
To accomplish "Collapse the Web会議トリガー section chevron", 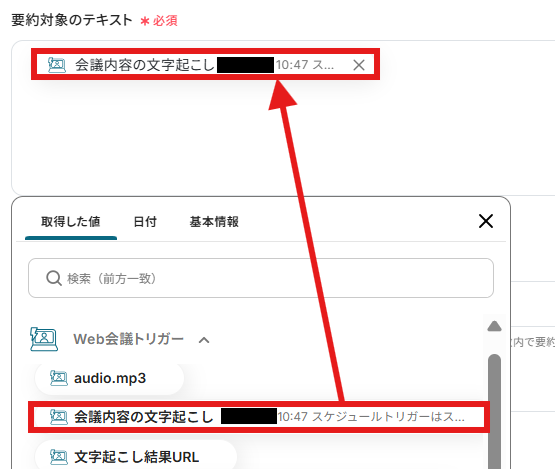I will 204,340.
